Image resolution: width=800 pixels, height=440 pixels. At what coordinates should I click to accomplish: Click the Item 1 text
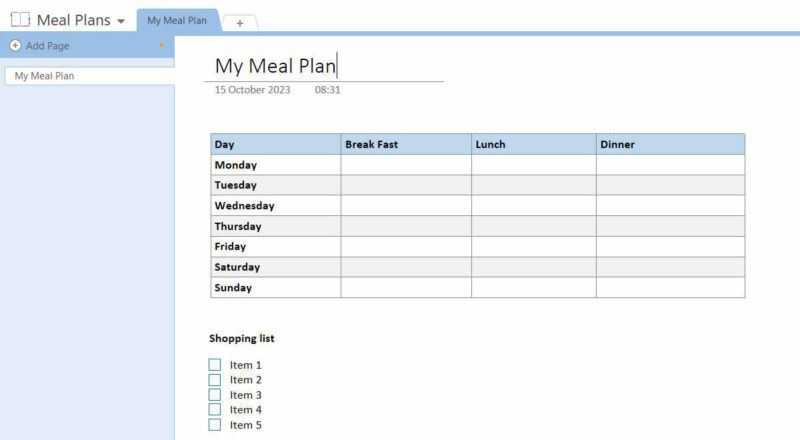coord(245,365)
